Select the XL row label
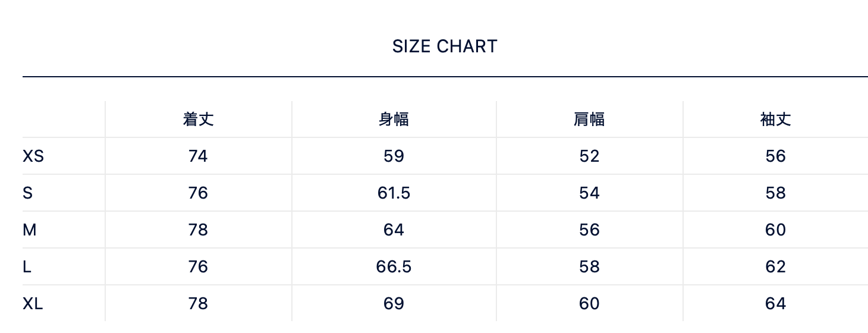This screenshot has height=333, width=868. click(x=33, y=304)
